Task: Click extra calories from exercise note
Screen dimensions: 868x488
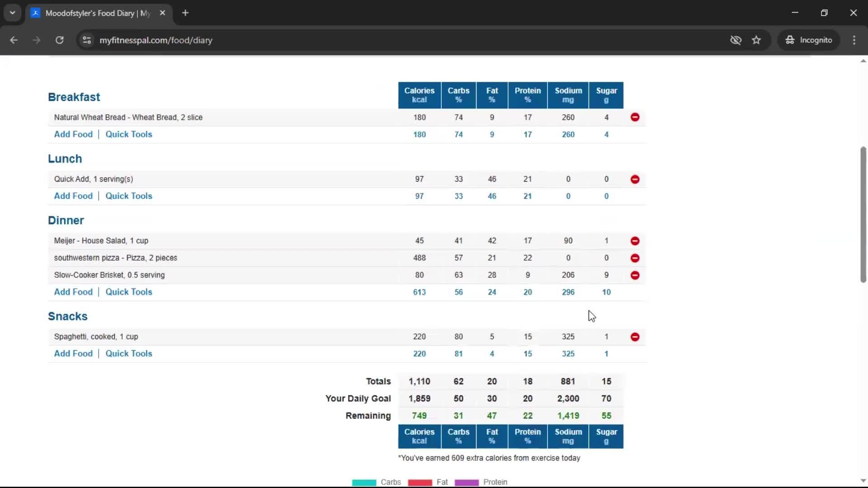Action: 489,458
